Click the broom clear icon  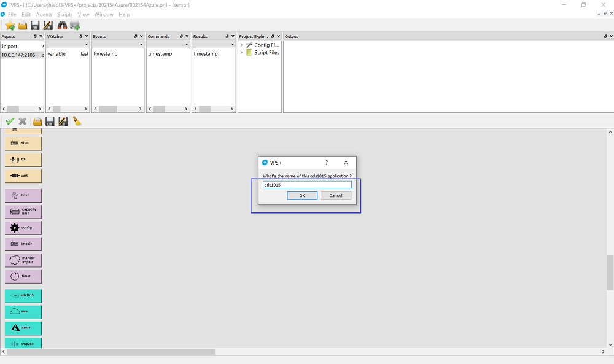click(x=77, y=122)
